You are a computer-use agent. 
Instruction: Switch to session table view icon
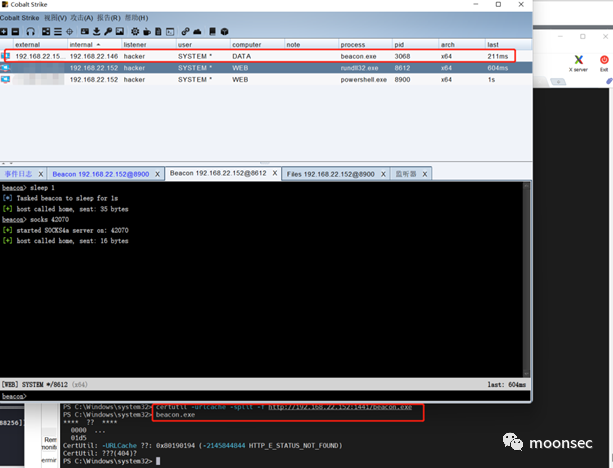[57, 32]
